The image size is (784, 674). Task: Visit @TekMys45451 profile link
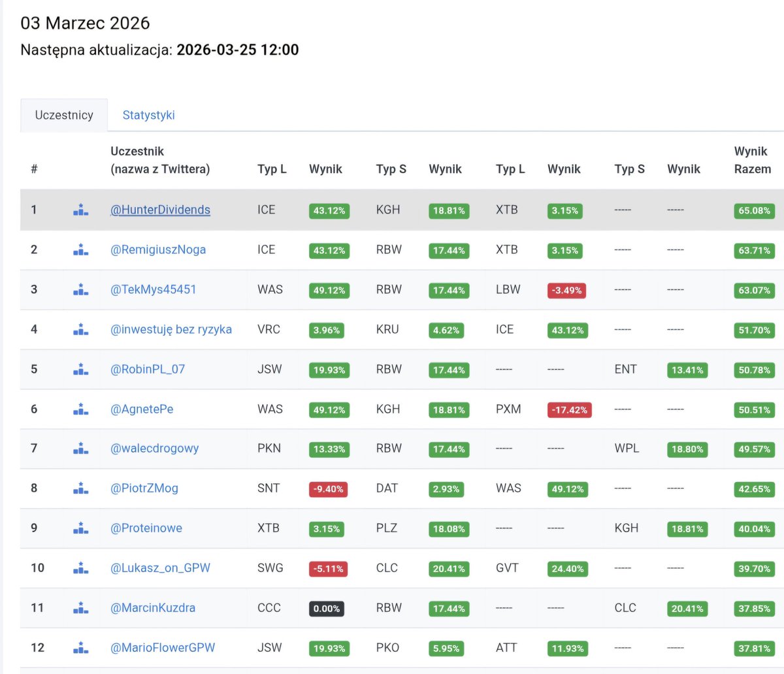[x=154, y=289]
